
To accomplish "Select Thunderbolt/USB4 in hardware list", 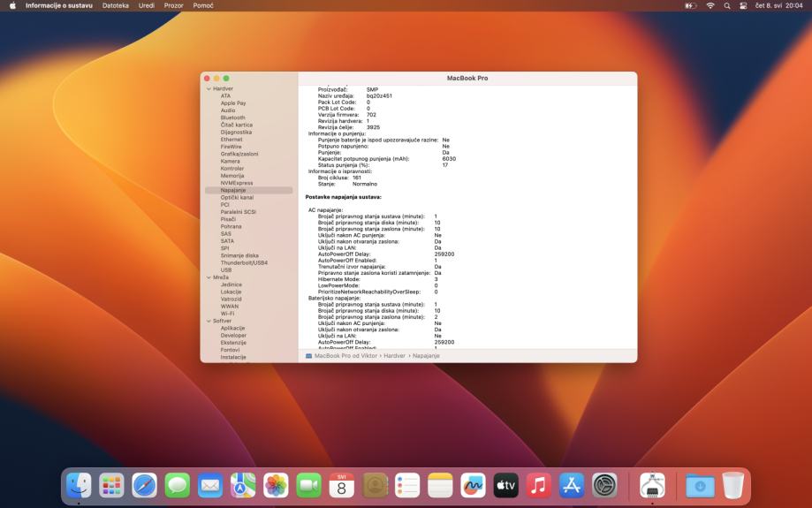I will (x=244, y=262).
